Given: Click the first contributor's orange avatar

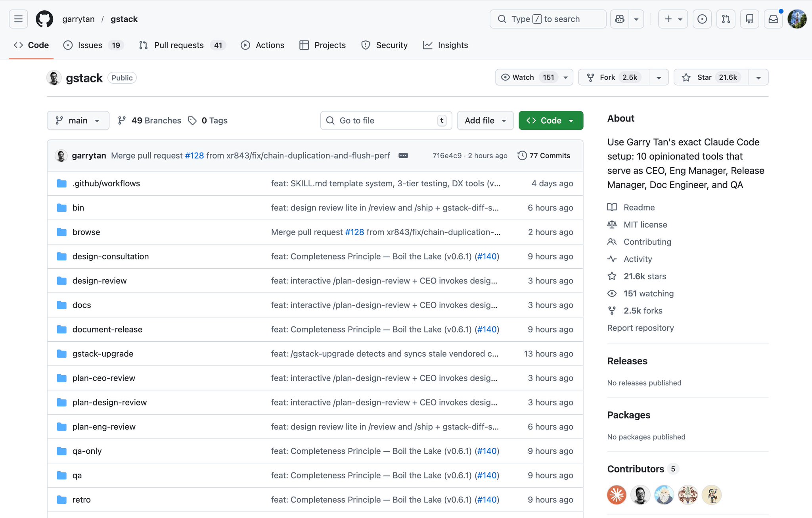Looking at the screenshot, I should click(617, 495).
